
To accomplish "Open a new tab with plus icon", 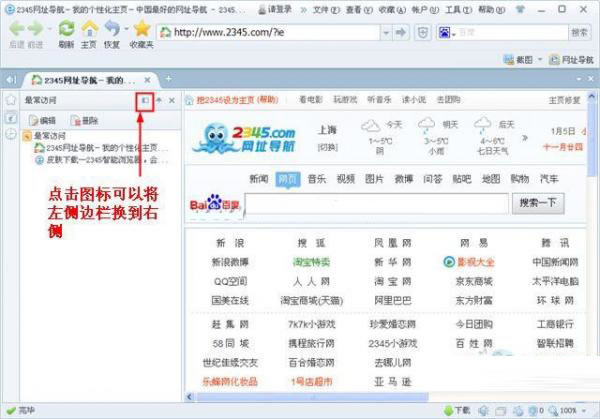I will [x=168, y=79].
